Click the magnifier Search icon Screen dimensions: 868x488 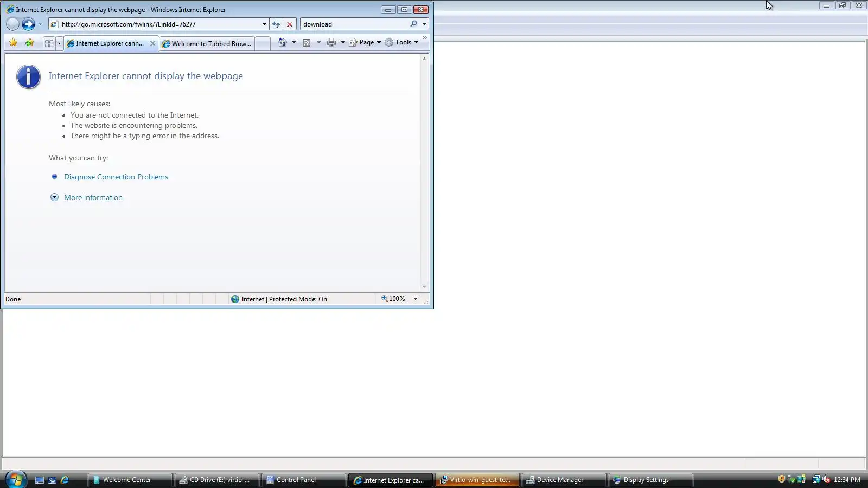point(414,24)
